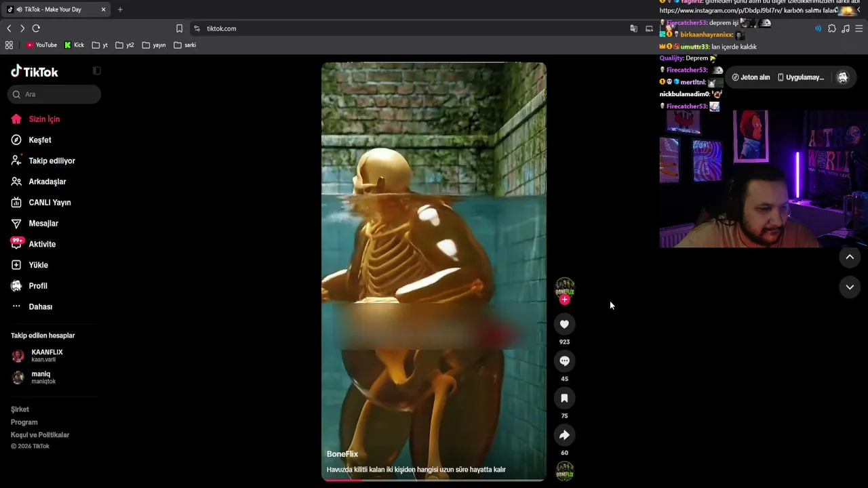Screen dimensions: 868x488
Task: Open the spinning sound disc below share
Action: tap(565, 470)
